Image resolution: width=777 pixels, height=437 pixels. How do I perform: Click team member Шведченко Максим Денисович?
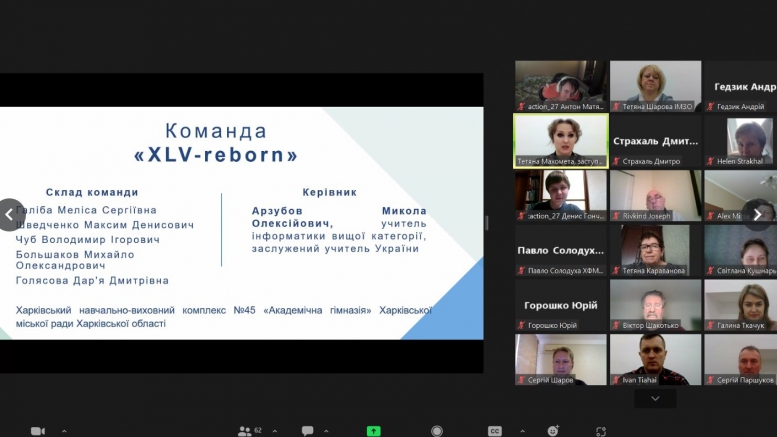pos(105,225)
